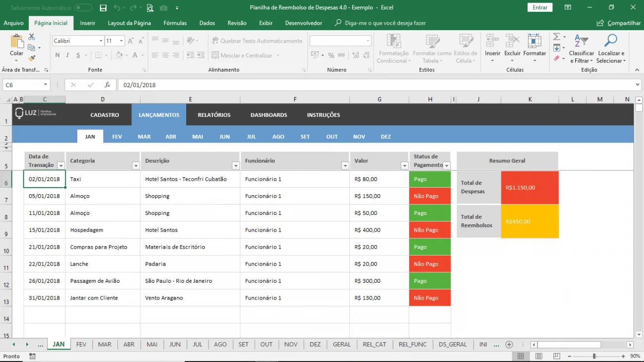
Task: Open Classificar e Filtrar sort icon
Action: (x=582, y=41)
